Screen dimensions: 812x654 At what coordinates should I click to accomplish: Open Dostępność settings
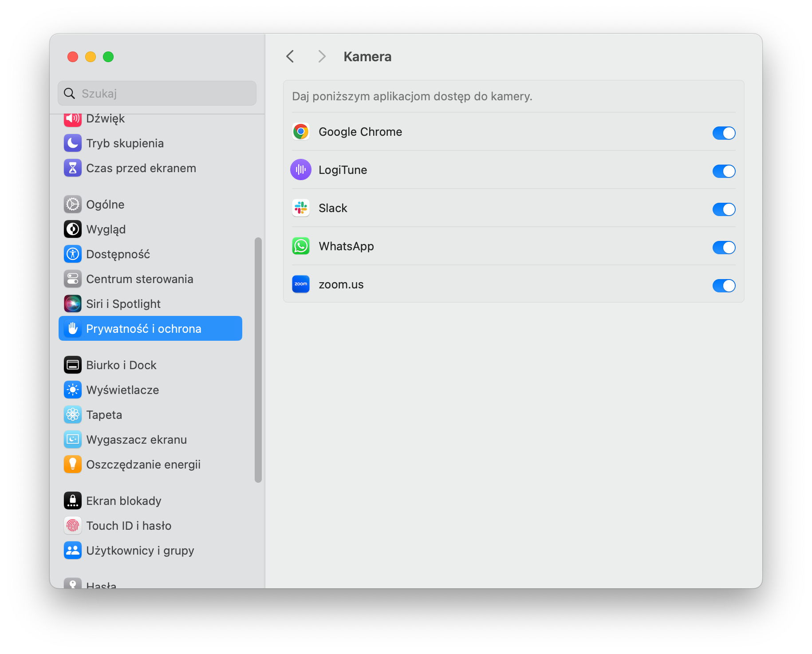(x=118, y=254)
